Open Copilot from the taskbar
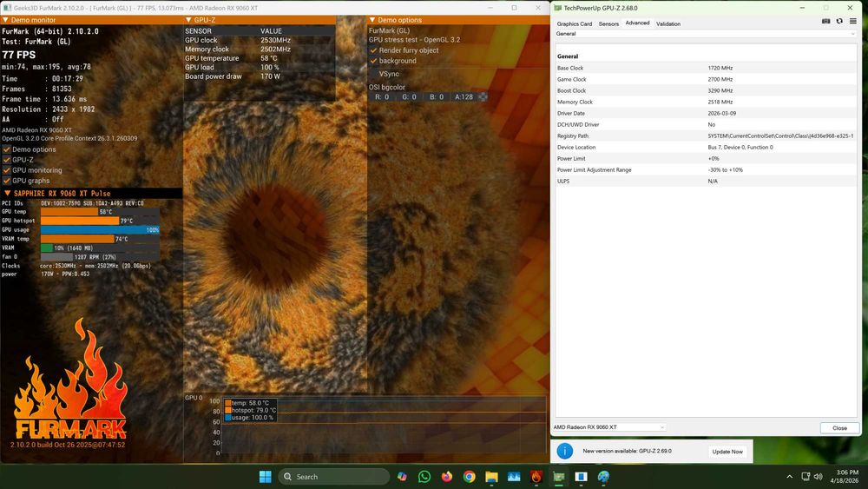Screen dimensions: 868x489 402,476
